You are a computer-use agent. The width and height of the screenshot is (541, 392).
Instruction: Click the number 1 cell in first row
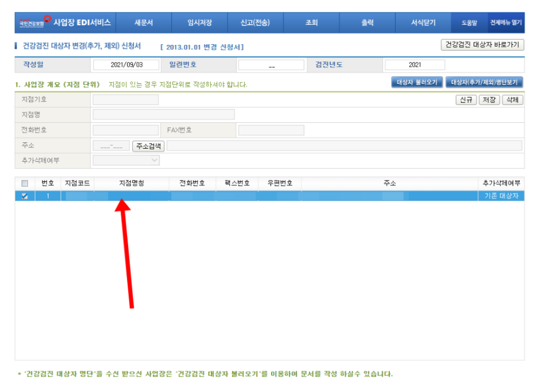[48, 196]
